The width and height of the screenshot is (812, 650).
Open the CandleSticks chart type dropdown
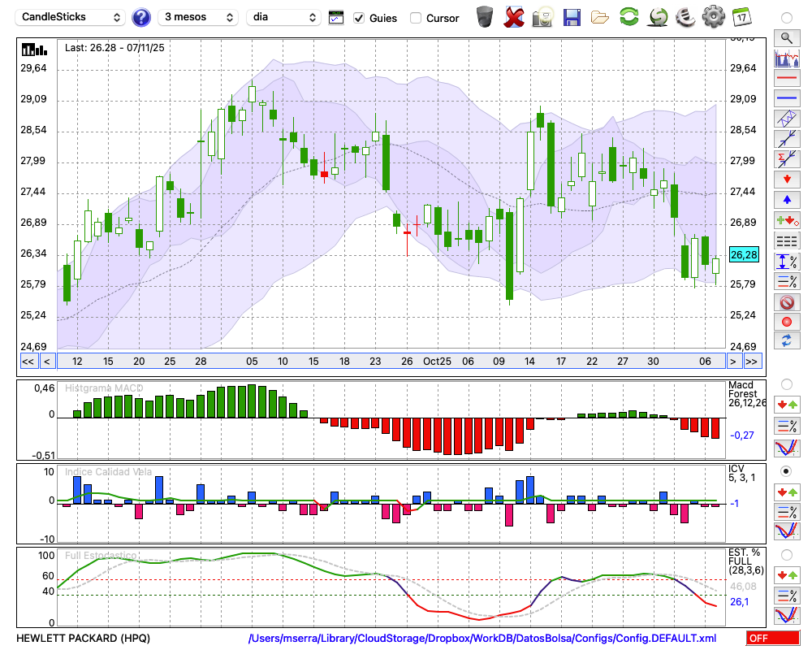click(71, 17)
